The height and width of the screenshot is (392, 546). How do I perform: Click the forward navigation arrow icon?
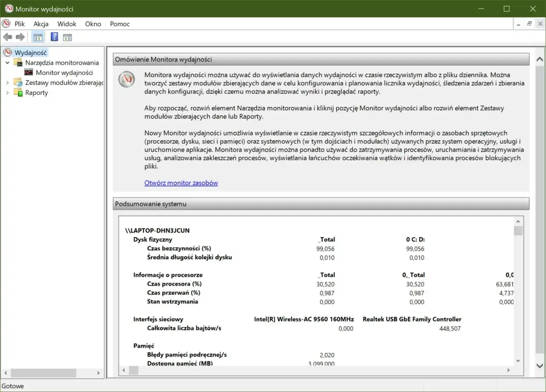tap(20, 37)
